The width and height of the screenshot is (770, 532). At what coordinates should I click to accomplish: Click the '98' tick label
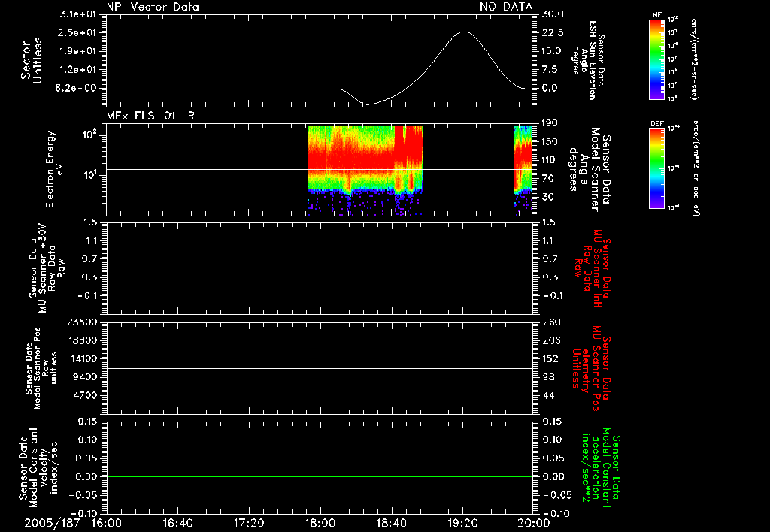coord(548,377)
